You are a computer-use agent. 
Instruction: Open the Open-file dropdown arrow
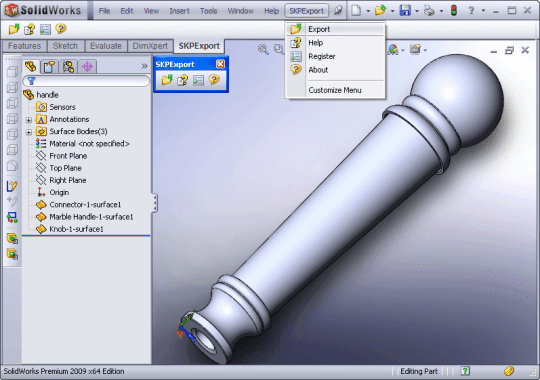[392, 11]
